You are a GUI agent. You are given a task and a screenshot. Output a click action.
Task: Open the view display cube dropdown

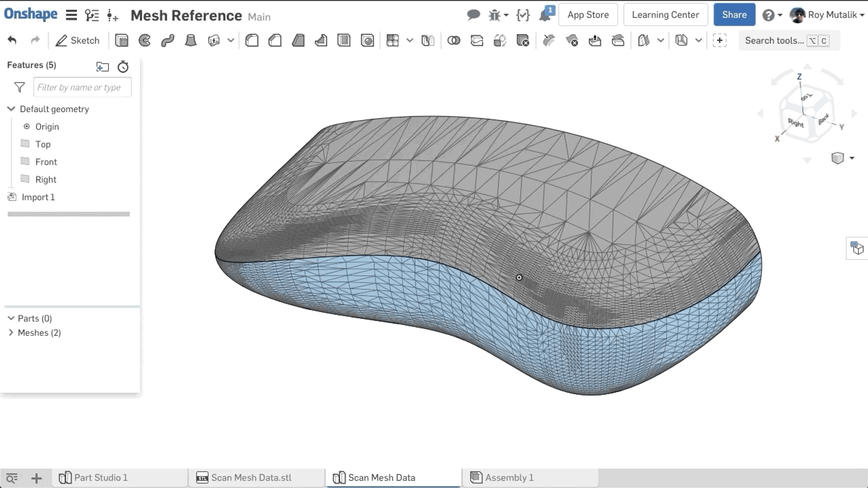pos(852,158)
